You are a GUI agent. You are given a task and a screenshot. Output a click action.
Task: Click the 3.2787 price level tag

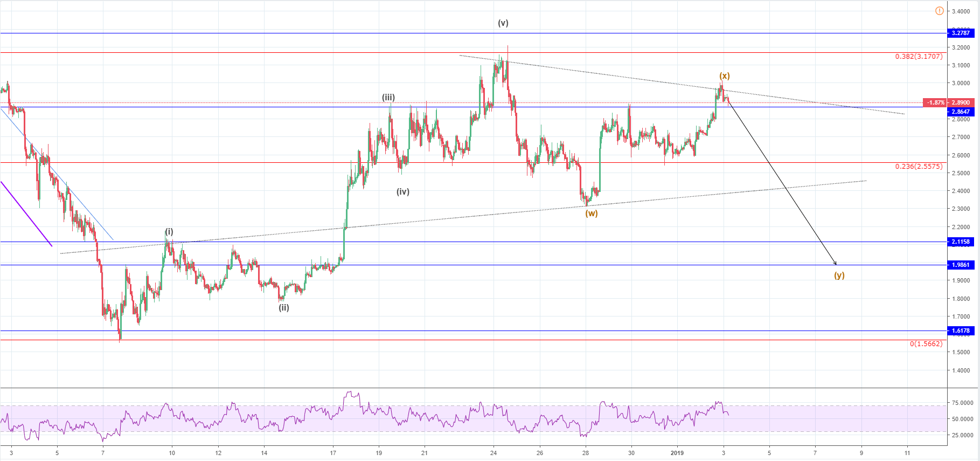click(960, 33)
